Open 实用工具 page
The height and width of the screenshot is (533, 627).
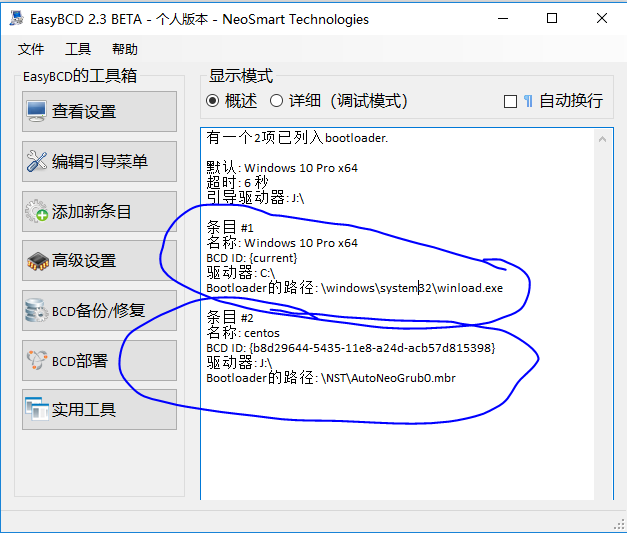99,410
